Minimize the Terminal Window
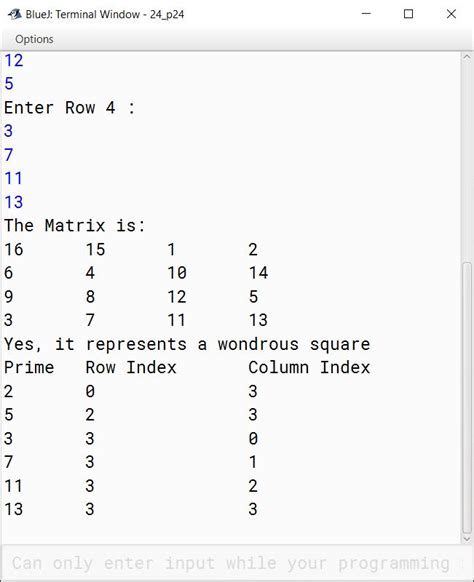474x582 pixels. click(366, 14)
